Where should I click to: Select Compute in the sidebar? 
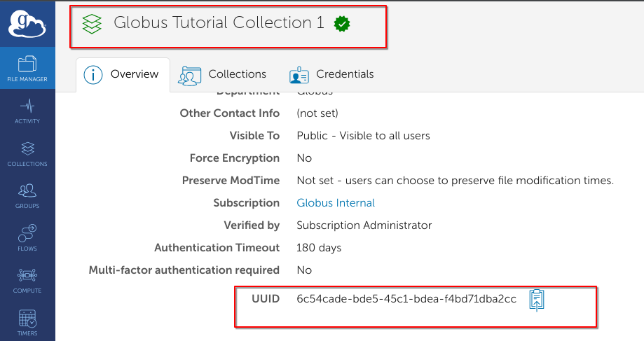click(x=27, y=280)
